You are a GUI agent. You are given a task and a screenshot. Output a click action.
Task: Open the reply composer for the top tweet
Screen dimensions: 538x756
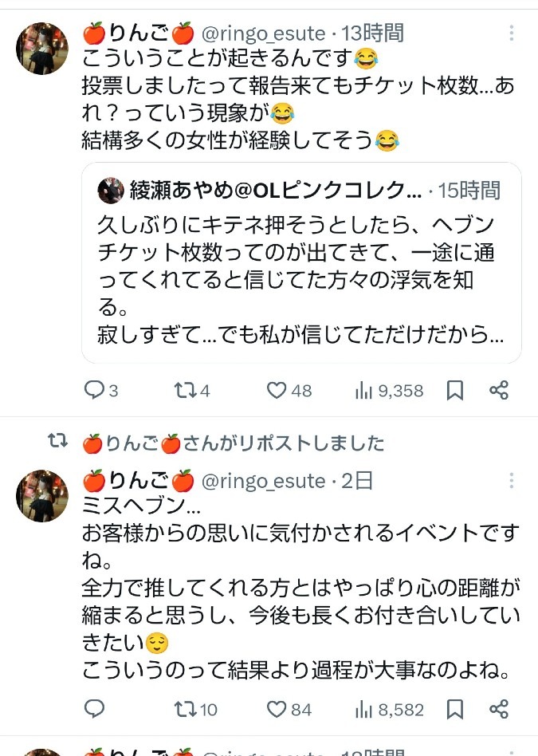96,391
